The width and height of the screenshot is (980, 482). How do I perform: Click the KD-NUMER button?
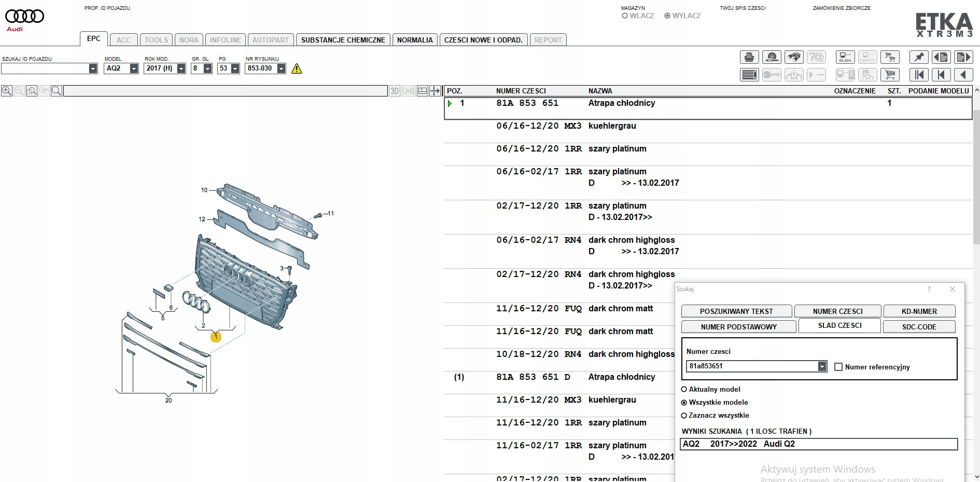919,311
